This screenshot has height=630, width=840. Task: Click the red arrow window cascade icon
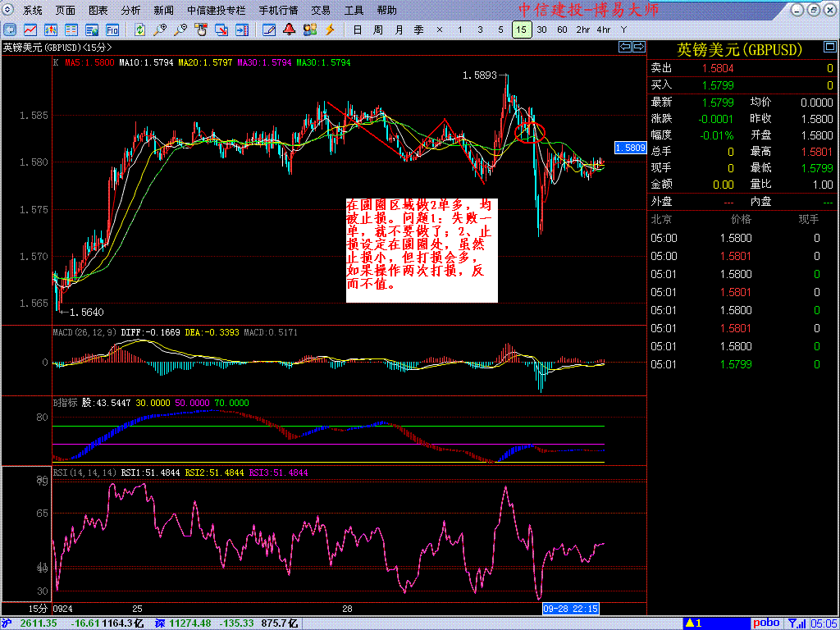click(x=221, y=30)
